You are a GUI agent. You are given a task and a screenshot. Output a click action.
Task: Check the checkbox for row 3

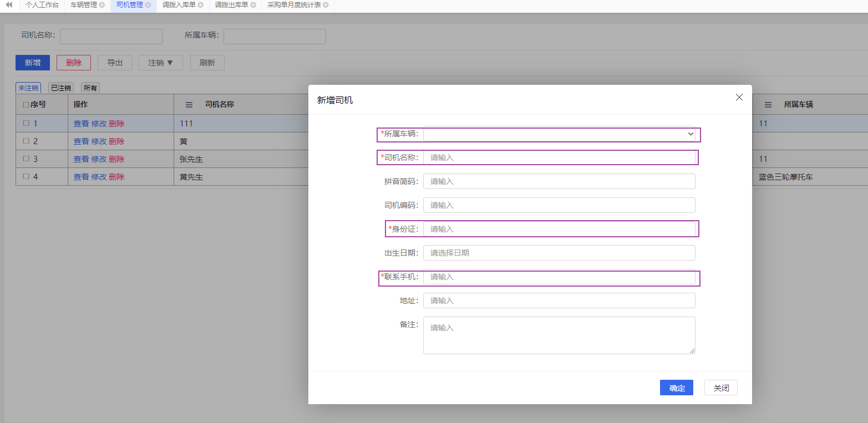click(x=26, y=159)
